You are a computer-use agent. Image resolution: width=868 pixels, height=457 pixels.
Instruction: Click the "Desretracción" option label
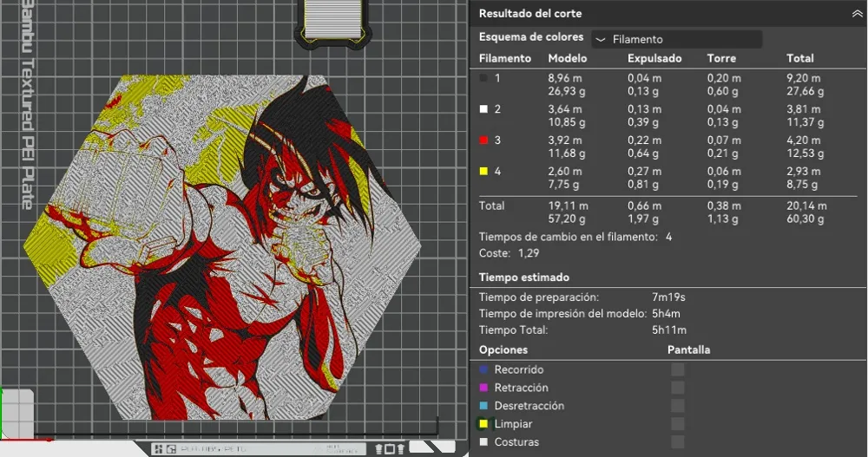click(x=529, y=406)
